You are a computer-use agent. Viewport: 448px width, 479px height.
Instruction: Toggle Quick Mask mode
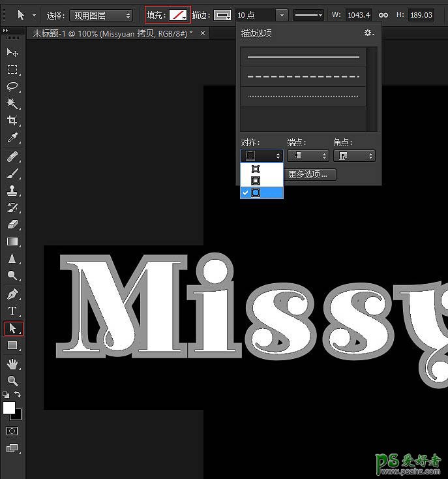12,431
